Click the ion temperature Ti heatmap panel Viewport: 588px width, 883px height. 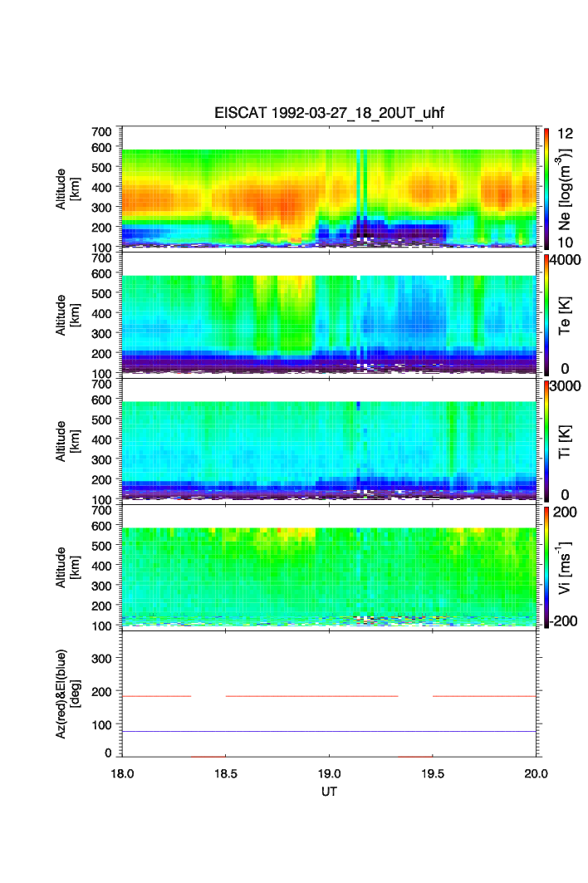(x=329, y=450)
